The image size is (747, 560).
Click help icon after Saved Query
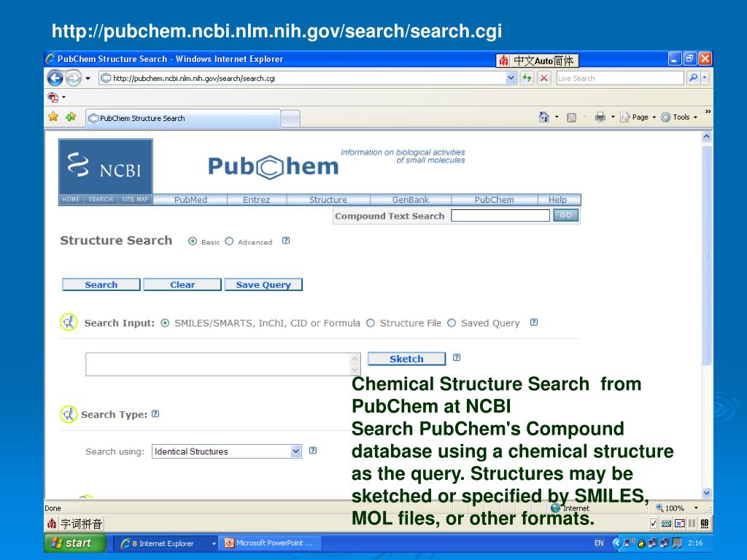pos(534,322)
